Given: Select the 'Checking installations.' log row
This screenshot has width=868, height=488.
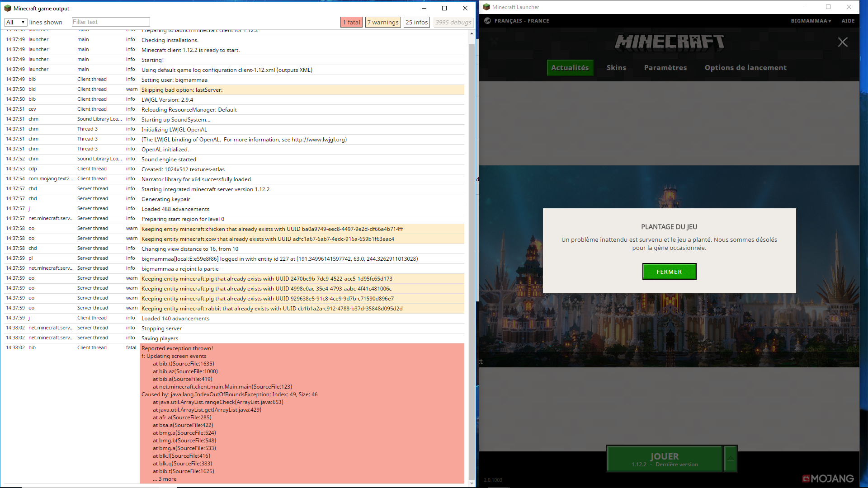Looking at the screenshot, I should [x=234, y=40].
